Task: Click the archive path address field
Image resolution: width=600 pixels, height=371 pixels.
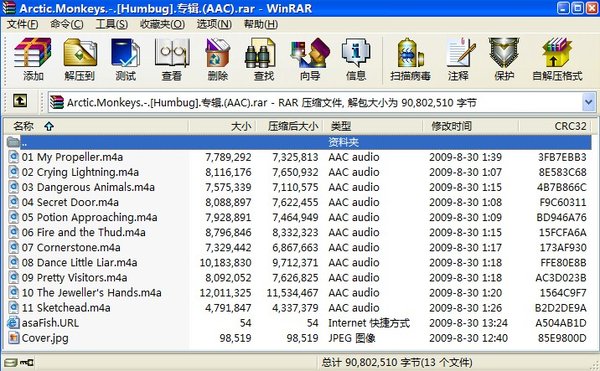Action: (315, 102)
